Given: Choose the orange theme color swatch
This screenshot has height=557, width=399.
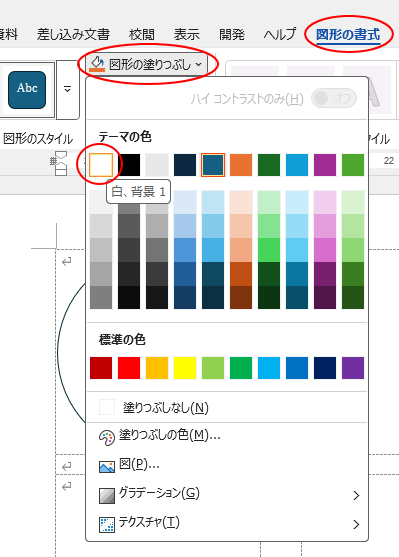Looking at the screenshot, I should 241,165.
